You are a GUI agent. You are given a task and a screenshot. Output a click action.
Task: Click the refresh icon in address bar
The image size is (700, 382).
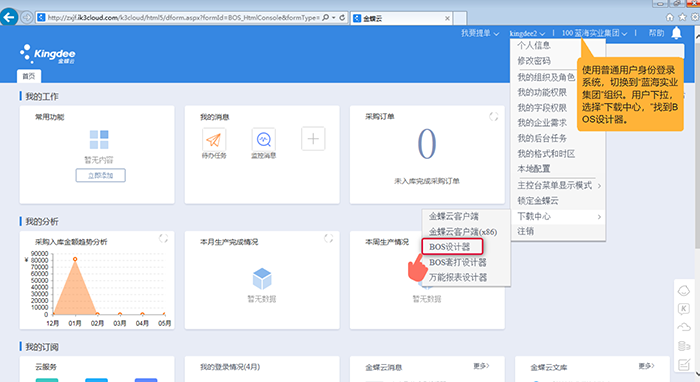(x=342, y=17)
